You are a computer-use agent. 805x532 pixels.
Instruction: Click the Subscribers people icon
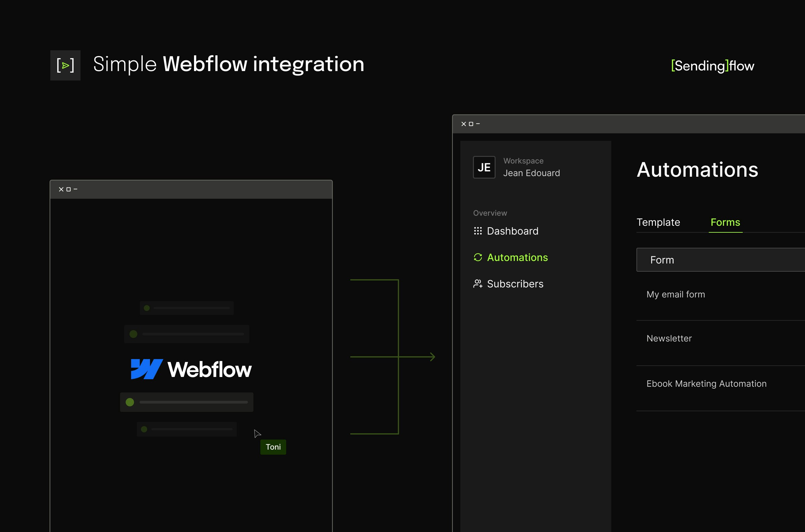478,284
